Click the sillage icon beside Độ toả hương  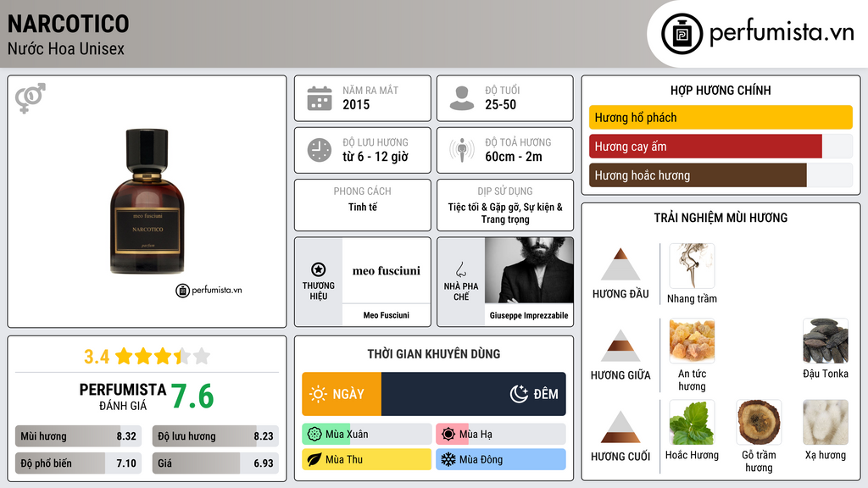[x=462, y=150]
